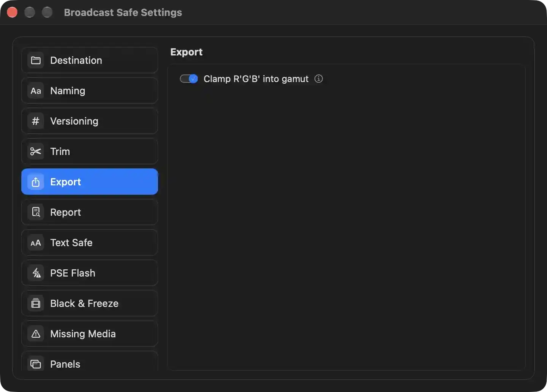
Task: Click the Trim scissors icon
Action: 36,152
